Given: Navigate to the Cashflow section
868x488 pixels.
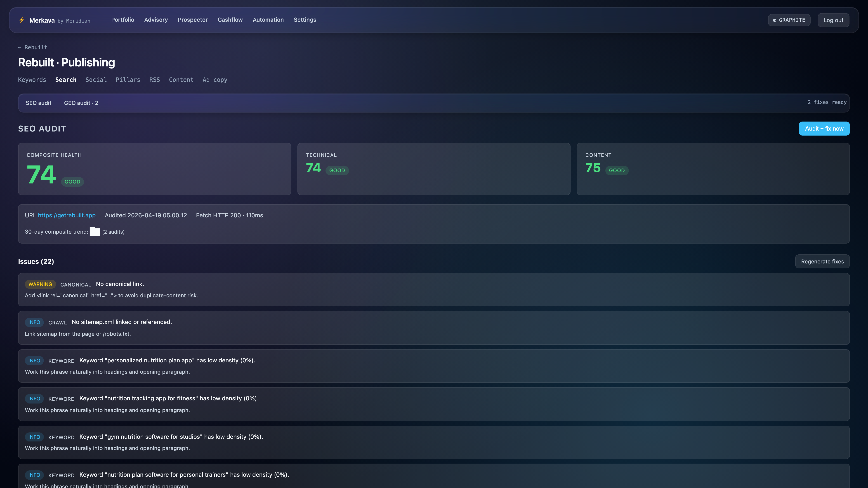Looking at the screenshot, I should [x=230, y=20].
